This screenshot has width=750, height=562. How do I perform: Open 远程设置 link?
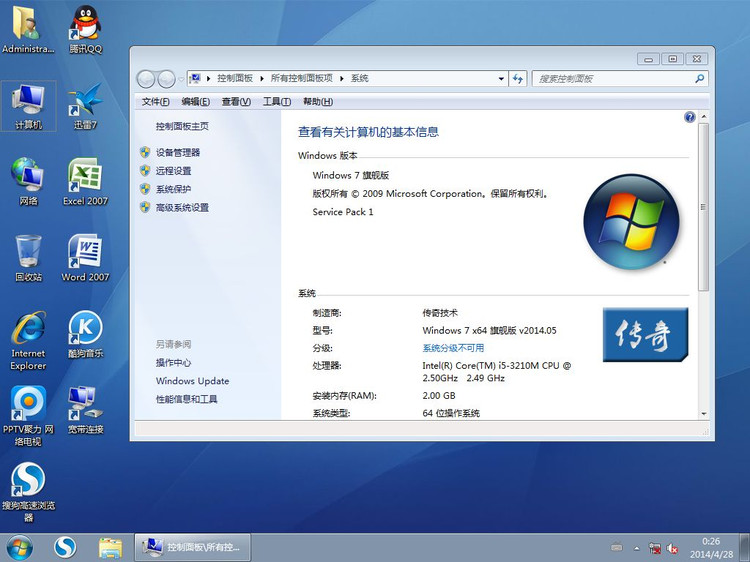coord(173,171)
